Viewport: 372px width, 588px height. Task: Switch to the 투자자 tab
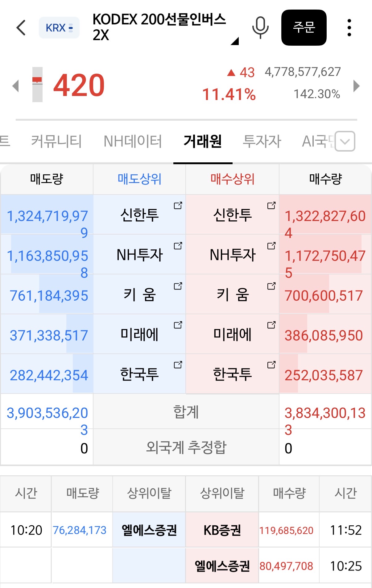point(262,141)
